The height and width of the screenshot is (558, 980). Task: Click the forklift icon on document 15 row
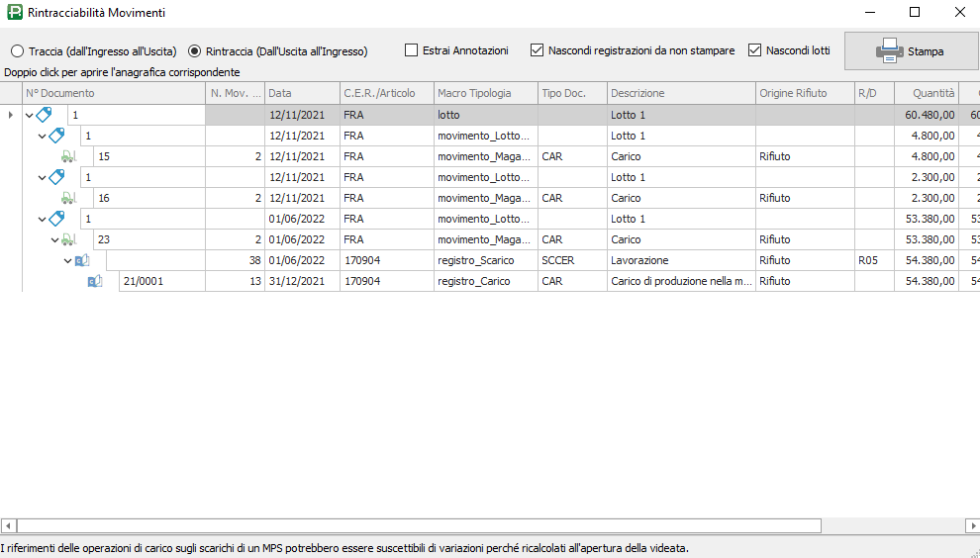[68, 156]
